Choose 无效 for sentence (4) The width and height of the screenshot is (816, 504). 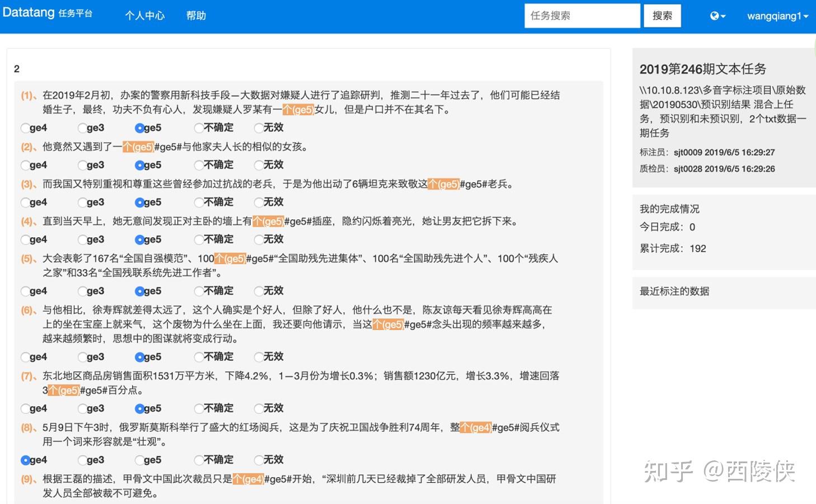pyautogui.click(x=259, y=239)
